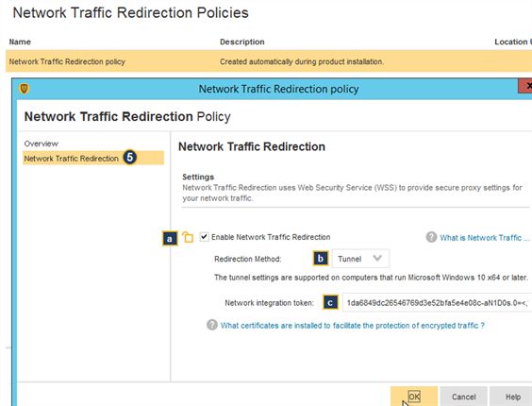Open the certificates for encrypted traffic link

click(352, 325)
